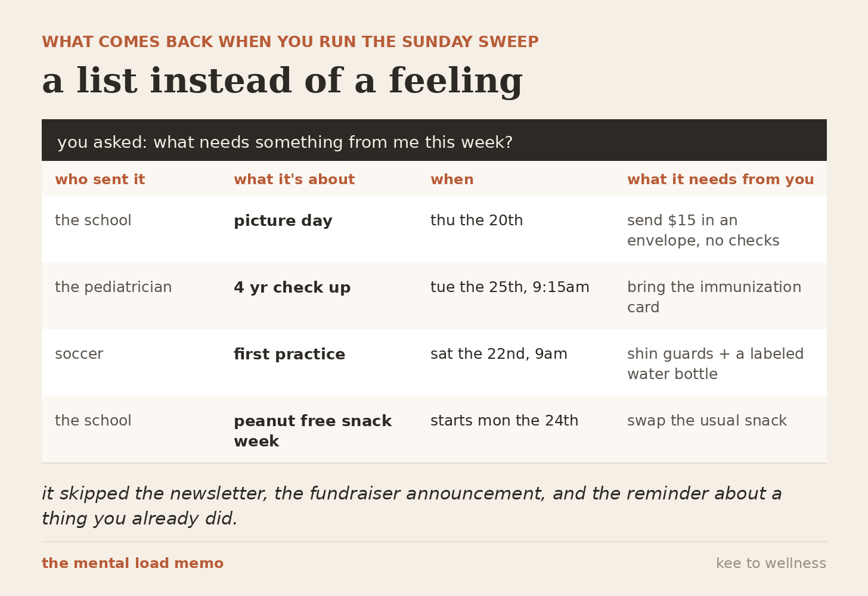The height and width of the screenshot is (596, 868).
Task: Click the 'when' column header
Action: point(452,179)
